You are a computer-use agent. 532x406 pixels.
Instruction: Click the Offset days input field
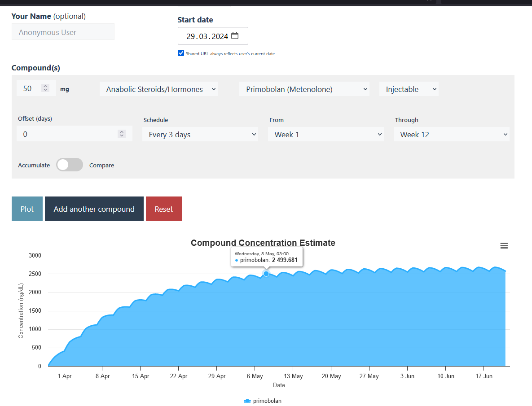[x=67, y=134]
